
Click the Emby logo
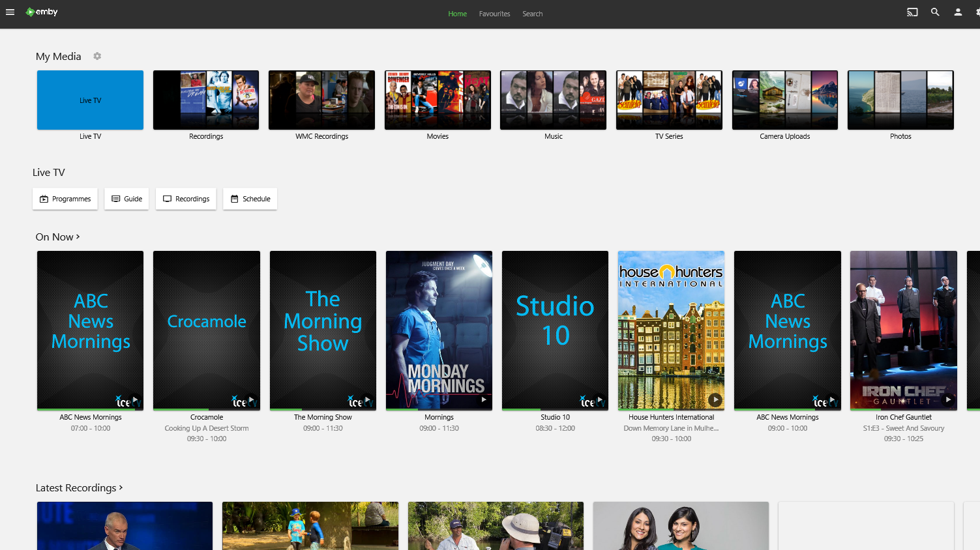[x=42, y=12]
